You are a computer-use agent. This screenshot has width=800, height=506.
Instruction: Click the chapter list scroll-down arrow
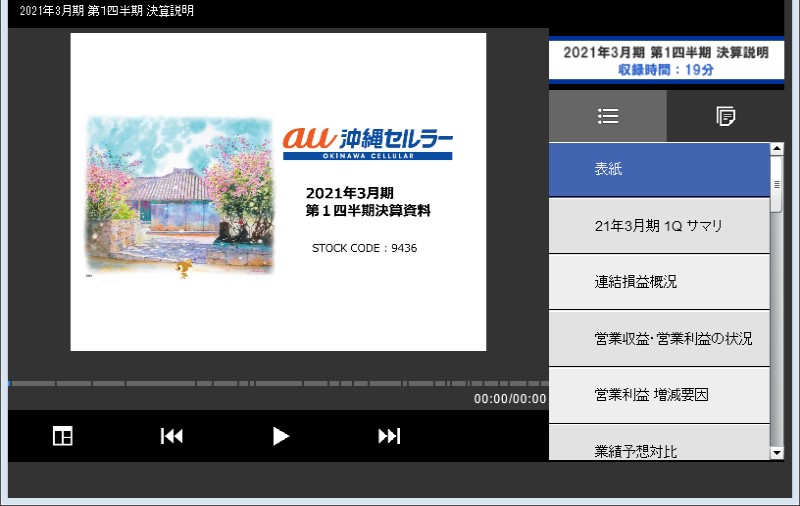click(777, 452)
